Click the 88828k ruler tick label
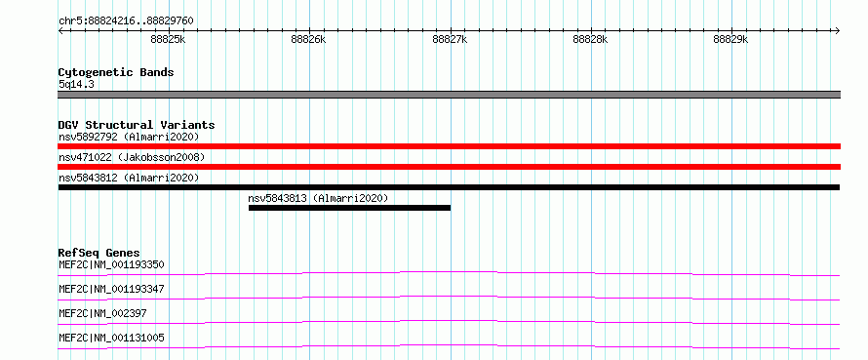Image resolution: width=868 pixels, height=360 pixels. (x=590, y=39)
